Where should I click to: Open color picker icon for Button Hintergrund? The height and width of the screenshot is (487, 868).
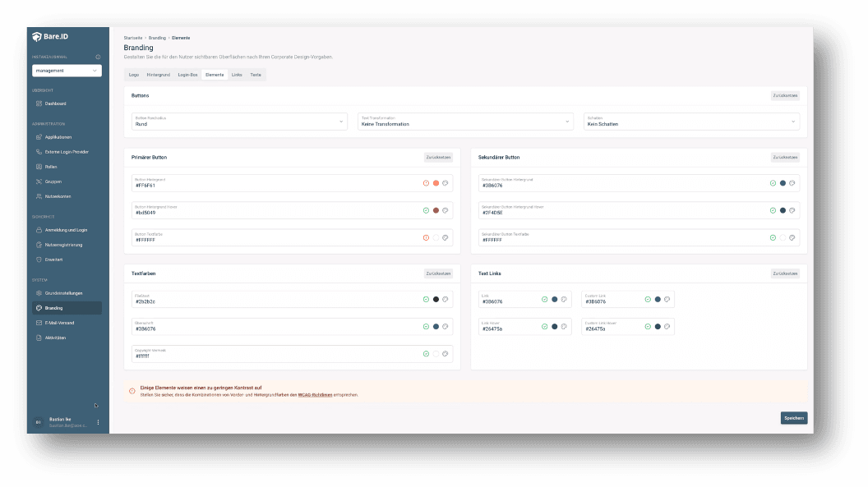click(x=445, y=183)
